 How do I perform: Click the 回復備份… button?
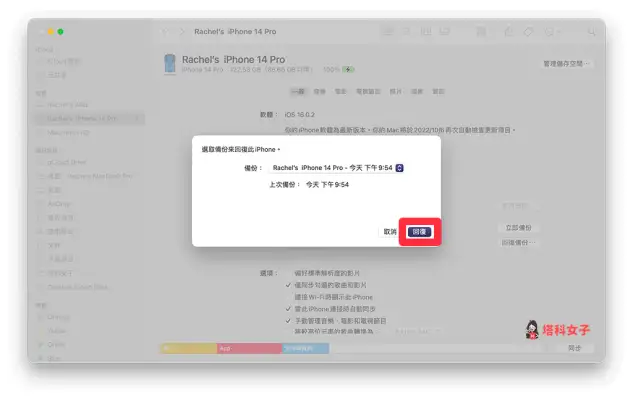point(518,243)
